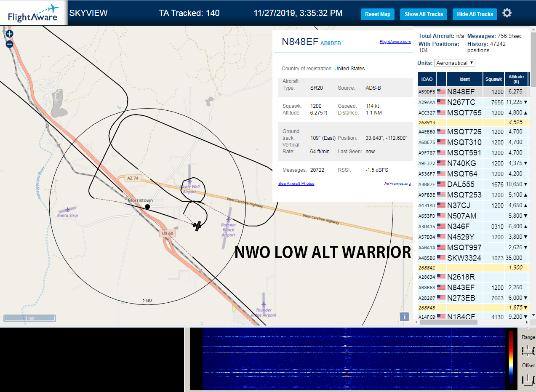Open See Aircraft Photos link
Image resolution: width=536 pixels, height=392 pixels.
[296, 184]
